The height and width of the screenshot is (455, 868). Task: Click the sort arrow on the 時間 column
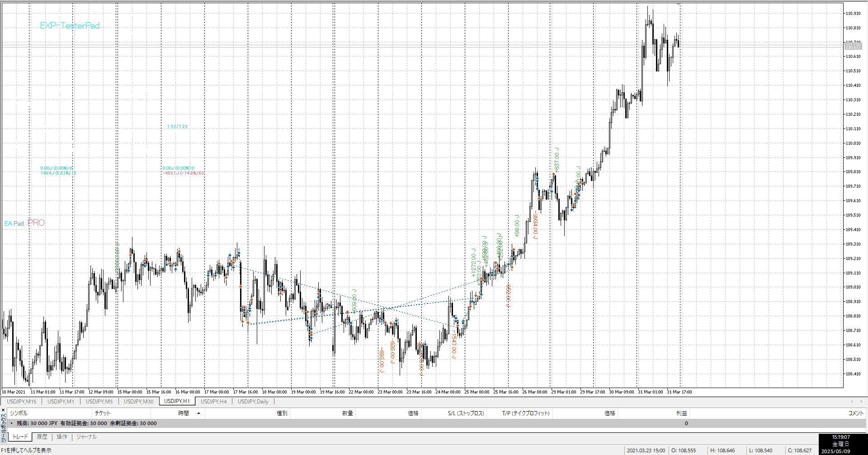[198, 413]
